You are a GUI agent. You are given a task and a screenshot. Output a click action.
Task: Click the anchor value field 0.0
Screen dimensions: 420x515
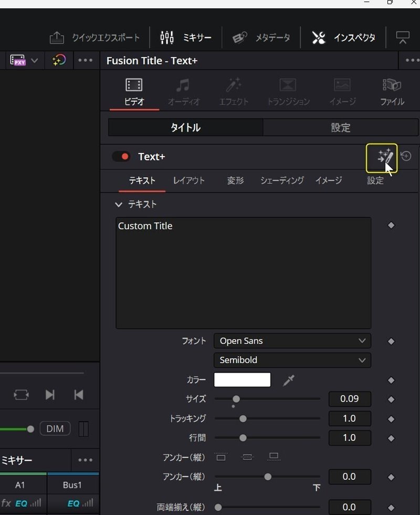[350, 477]
